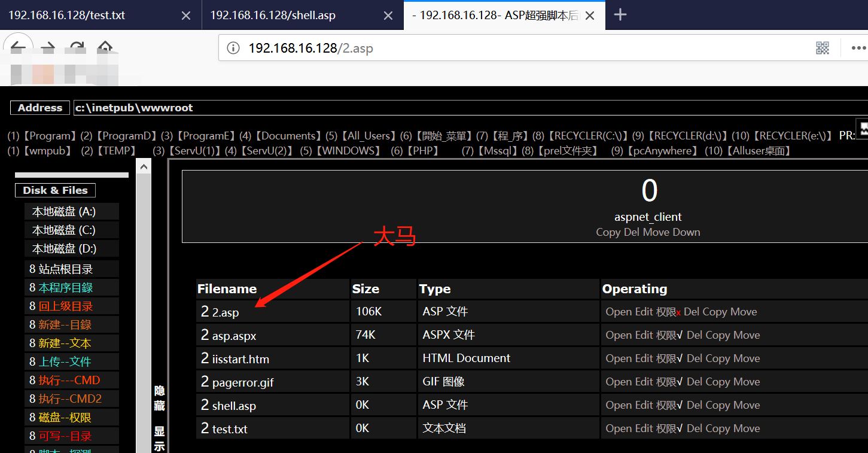Click Del under aspnet_client folder
Viewport: 868px width, 453px height.
click(632, 232)
